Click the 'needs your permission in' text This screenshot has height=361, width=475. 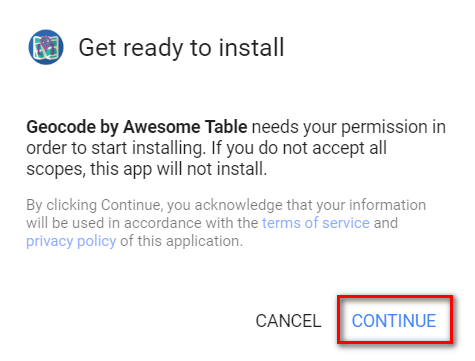(x=349, y=127)
